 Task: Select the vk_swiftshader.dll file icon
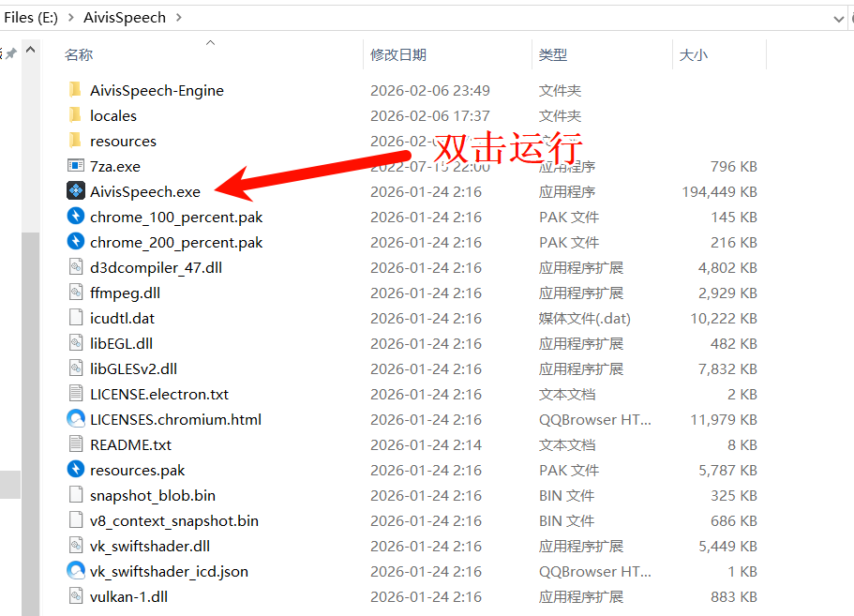coord(76,546)
